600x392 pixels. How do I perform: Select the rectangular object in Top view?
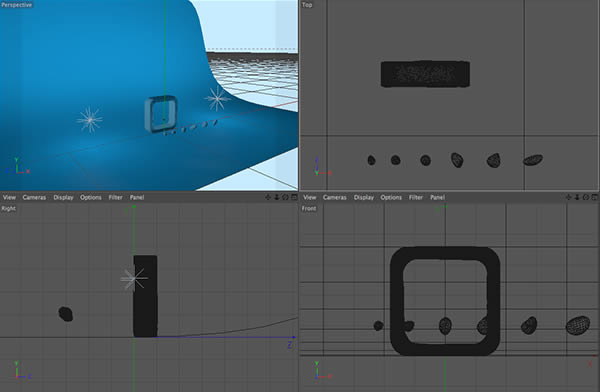425,74
